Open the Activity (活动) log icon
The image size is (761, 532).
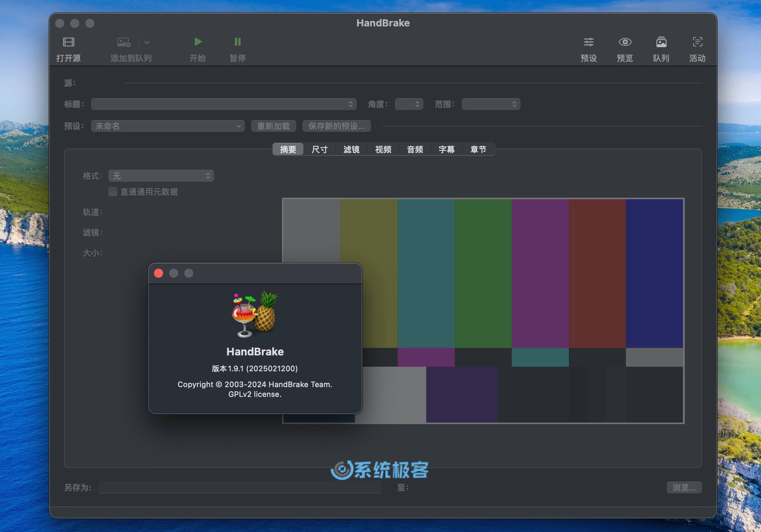(697, 42)
